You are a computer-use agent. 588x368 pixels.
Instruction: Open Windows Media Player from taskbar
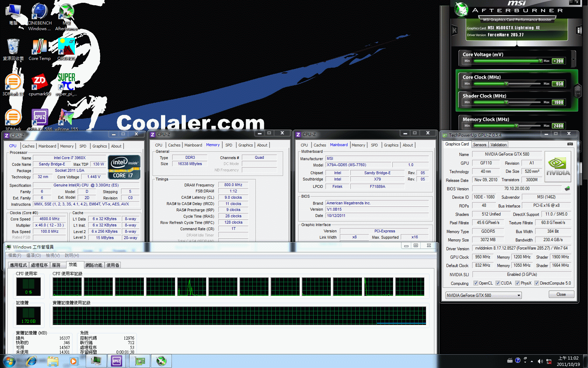[73, 361]
